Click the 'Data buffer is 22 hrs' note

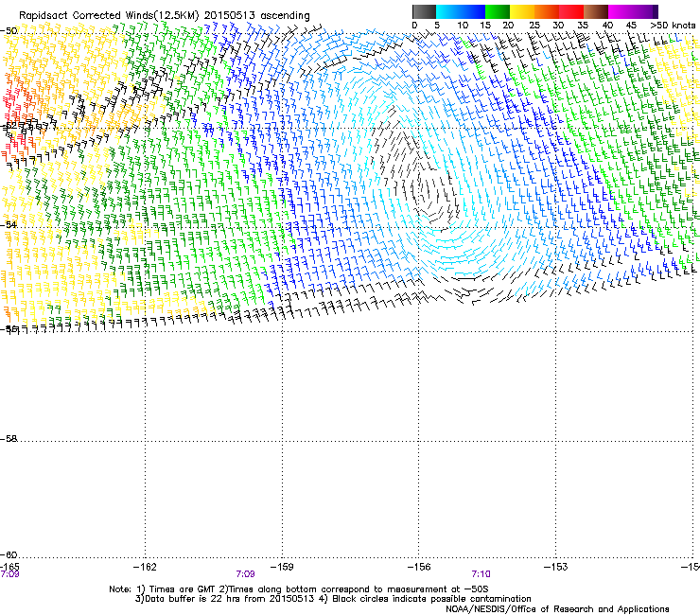click(x=333, y=599)
